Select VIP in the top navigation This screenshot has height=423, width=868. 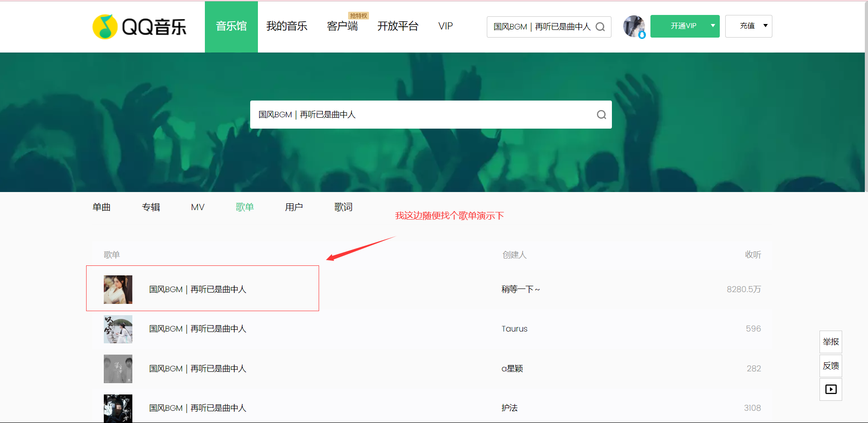[x=446, y=26]
